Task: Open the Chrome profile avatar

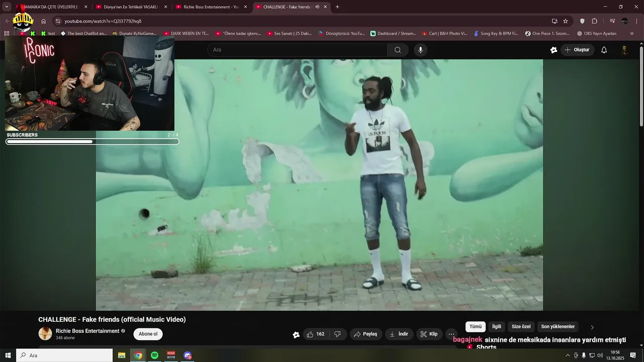Action: click(624, 21)
